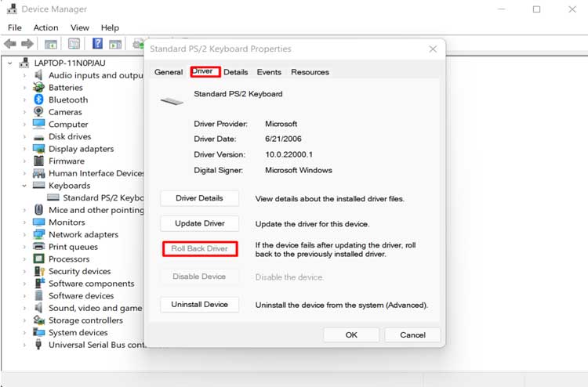588x387 pixels.
Task: Click the Uninstall Device button
Action: pyautogui.click(x=199, y=304)
